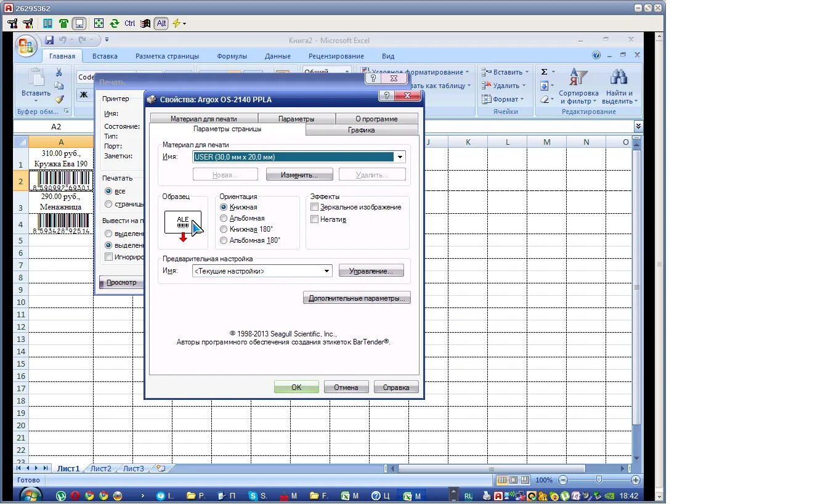Open quick access toolbar customize arrow
This screenshot has width=823, height=504.
(107, 40)
